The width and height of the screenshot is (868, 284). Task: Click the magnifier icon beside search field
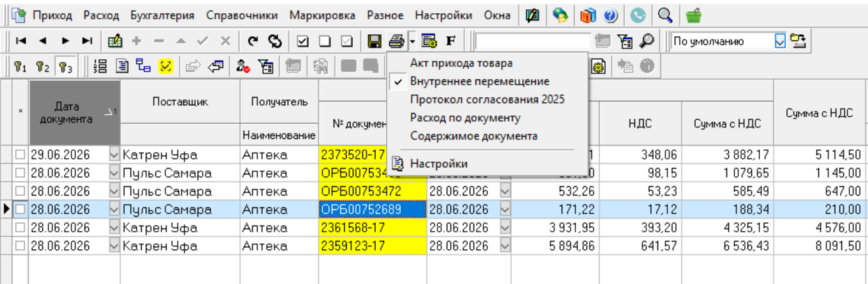click(x=646, y=41)
